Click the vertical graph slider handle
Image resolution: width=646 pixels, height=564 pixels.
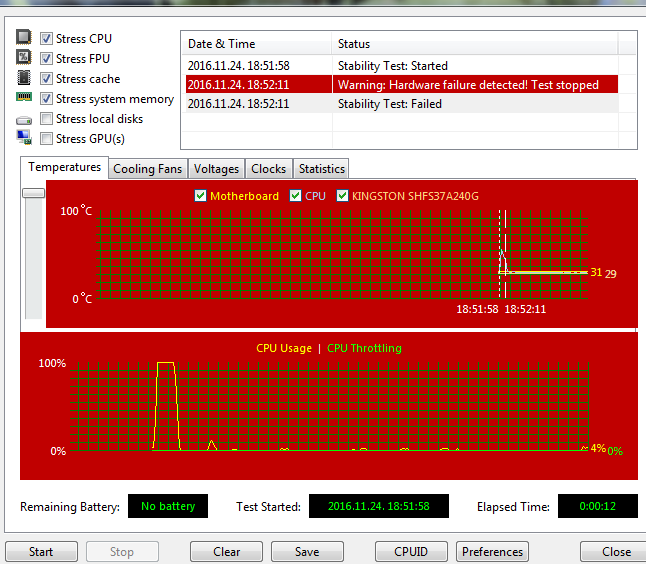33,193
